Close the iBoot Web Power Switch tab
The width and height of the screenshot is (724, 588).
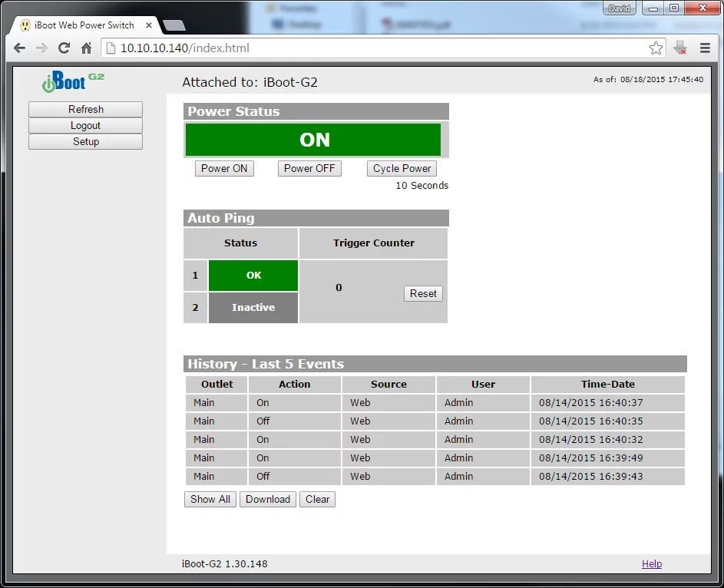click(149, 25)
